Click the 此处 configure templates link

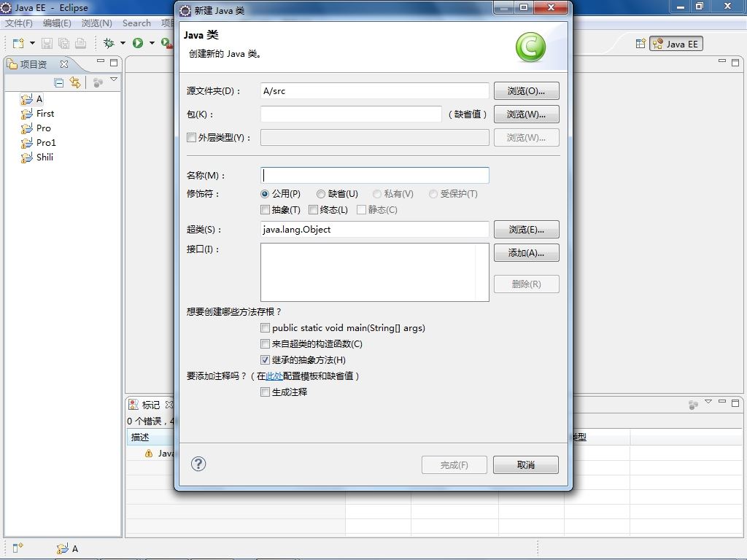pos(274,376)
